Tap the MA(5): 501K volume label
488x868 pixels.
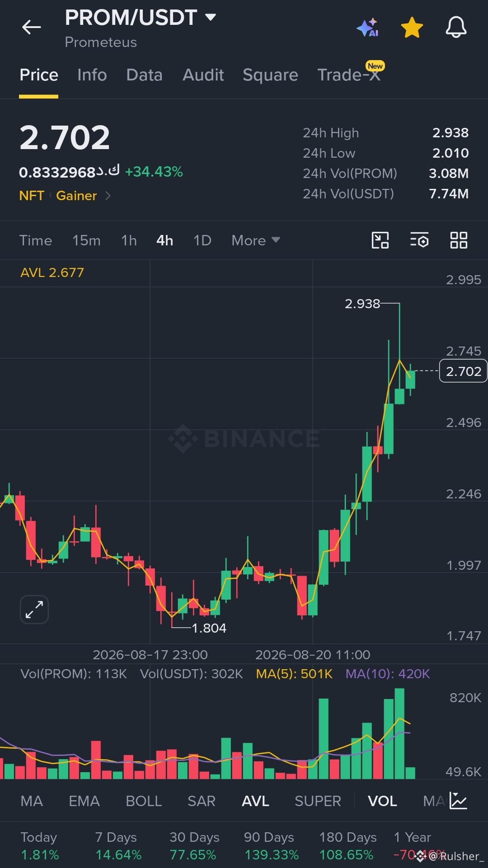click(294, 674)
